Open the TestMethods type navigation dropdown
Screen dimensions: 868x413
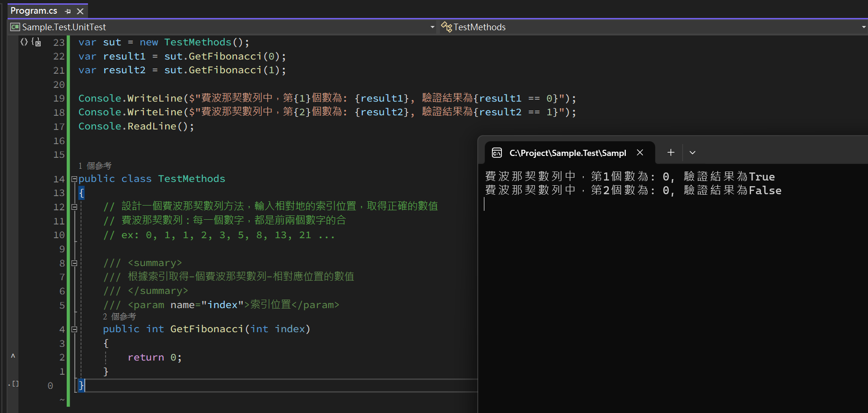coord(863,27)
